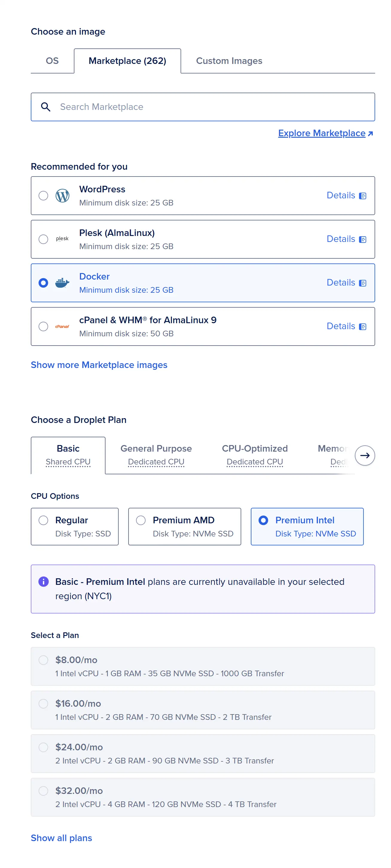Click details icon in cPanel row
The image size is (391, 868).
coord(362,326)
